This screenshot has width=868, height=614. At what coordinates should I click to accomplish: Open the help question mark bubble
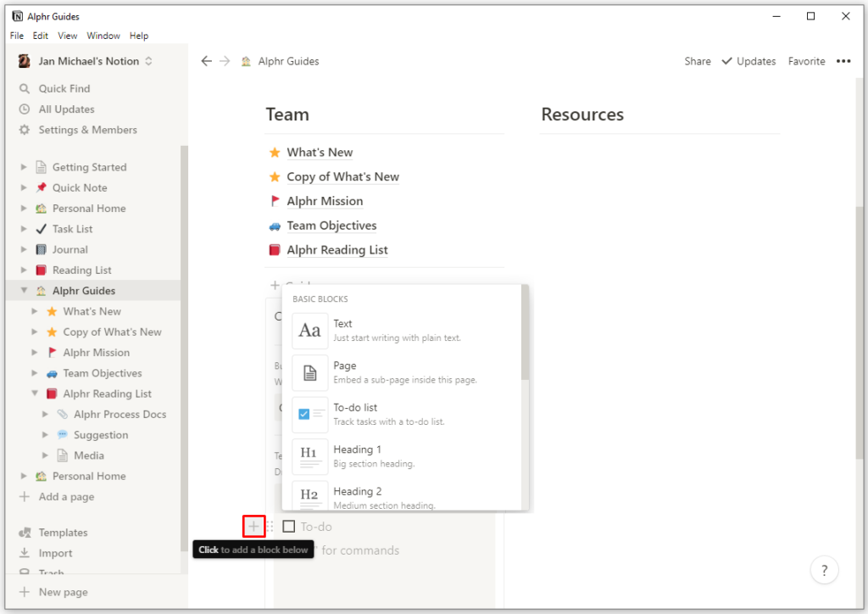pyautogui.click(x=824, y=570)
